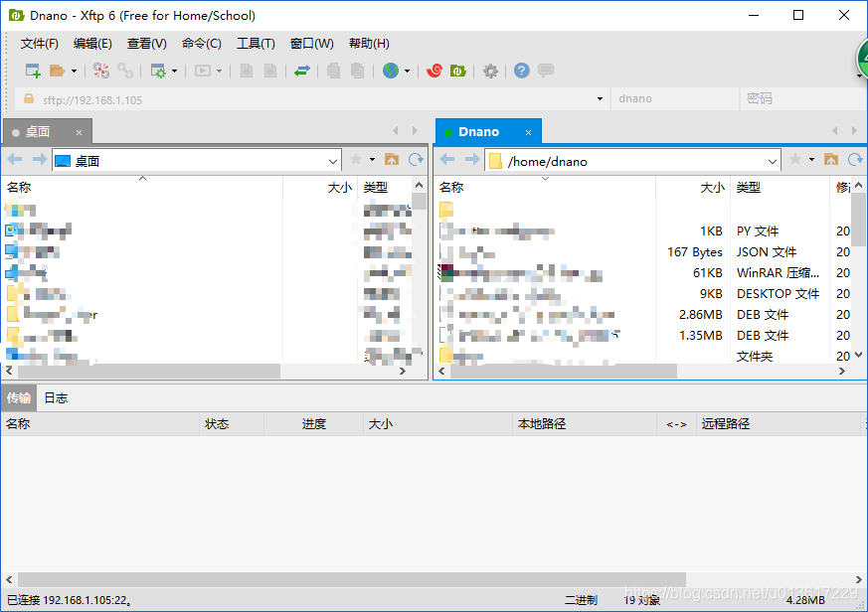Click the grayed upload-file toolbar icon

(x=247, y=71)
